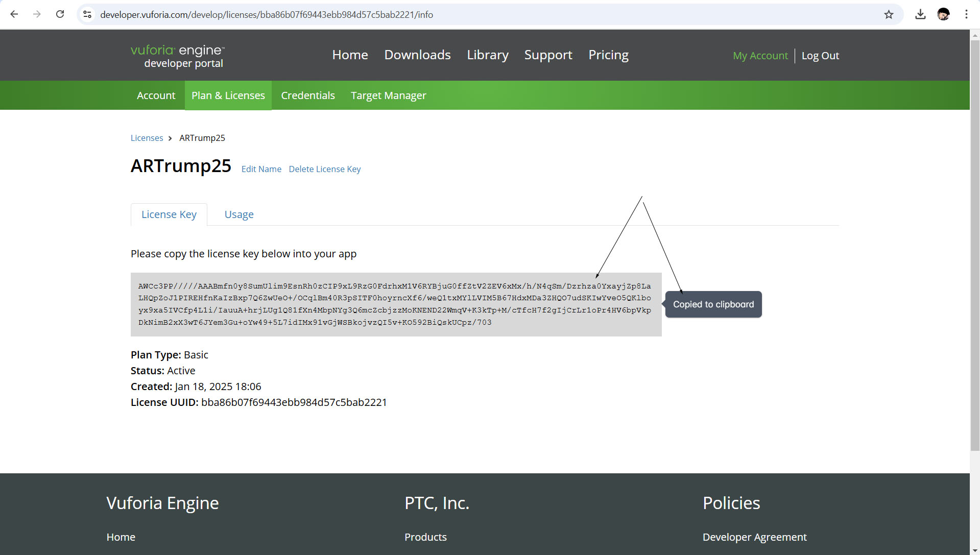Click Edit Name link
Image resolution: width=980 pixels, height=555 pixels.
coord(261,169)
